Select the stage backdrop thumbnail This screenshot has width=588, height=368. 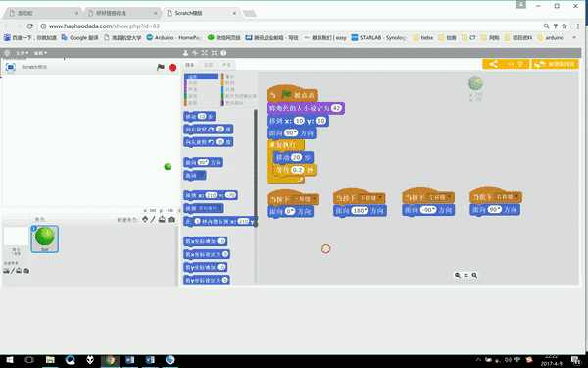pyautogui.click(x=16, y=237)
